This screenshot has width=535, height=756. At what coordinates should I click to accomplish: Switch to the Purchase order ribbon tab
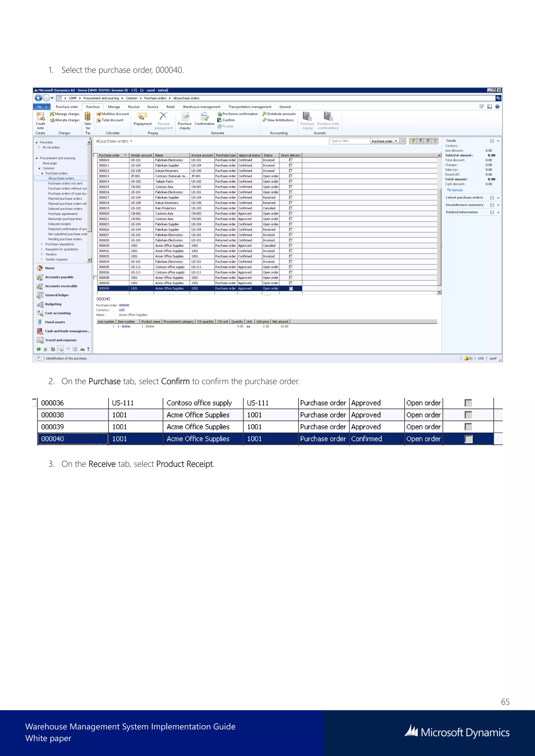[67, 107]
